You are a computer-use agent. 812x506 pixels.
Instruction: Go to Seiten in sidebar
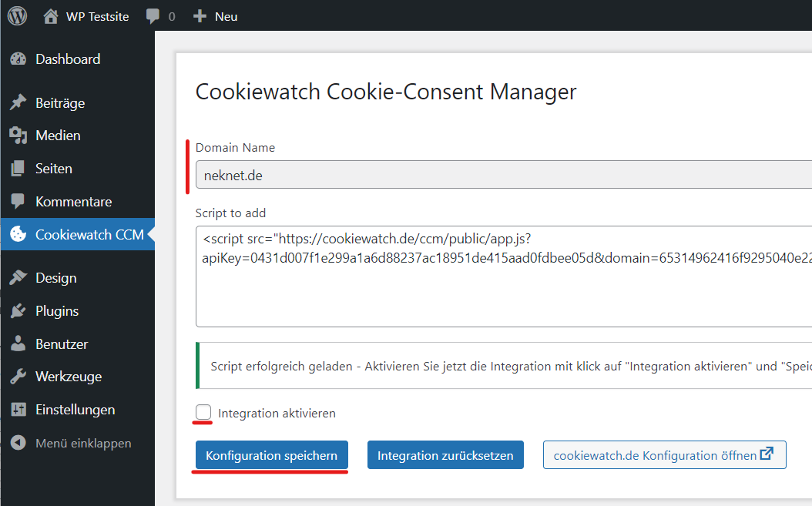tap(53, 169)
